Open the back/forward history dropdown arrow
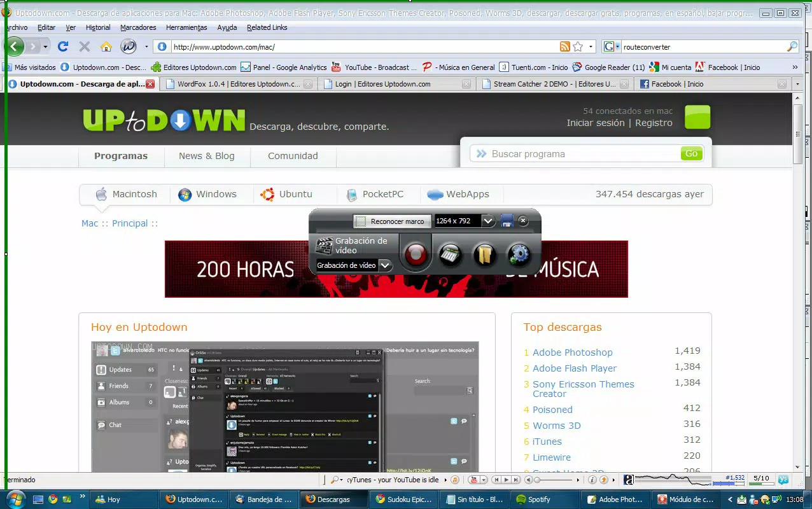The width and height of the screenshot is (812, 509). [46, 47]
